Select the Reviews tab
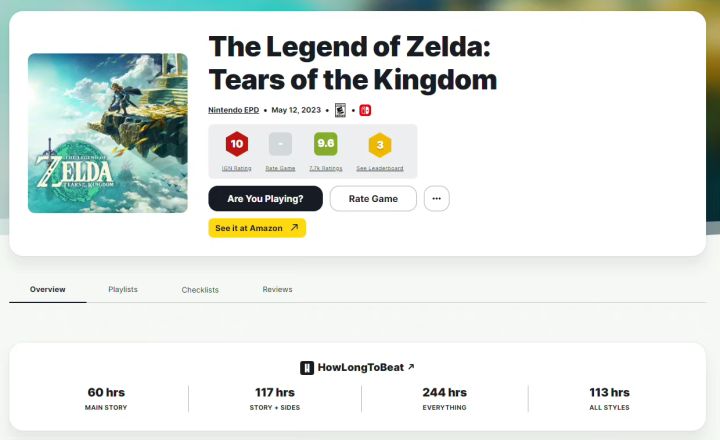 point(277,289)
